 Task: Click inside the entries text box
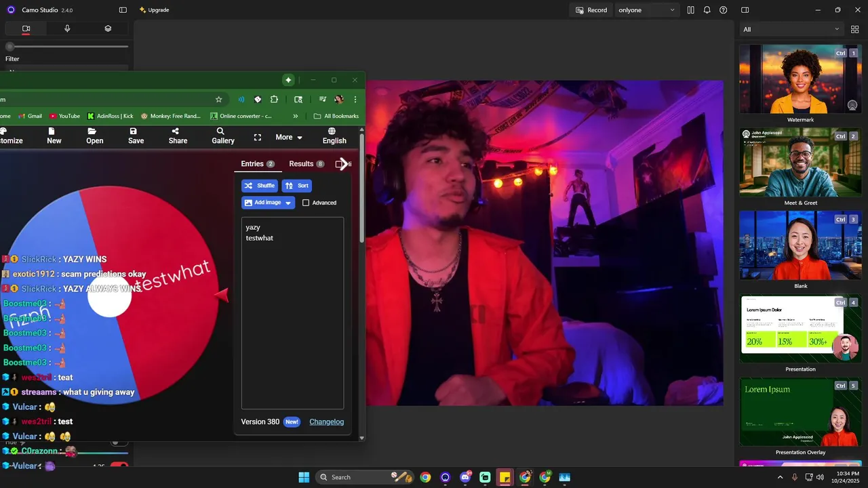point(292,313)
